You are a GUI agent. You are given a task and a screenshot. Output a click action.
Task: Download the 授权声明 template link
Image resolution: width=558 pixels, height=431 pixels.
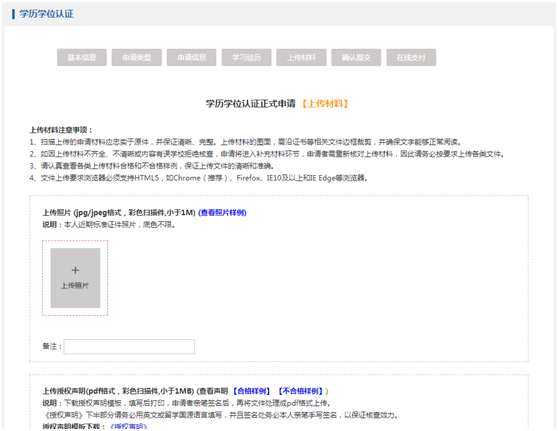click(x=129, y=426)
